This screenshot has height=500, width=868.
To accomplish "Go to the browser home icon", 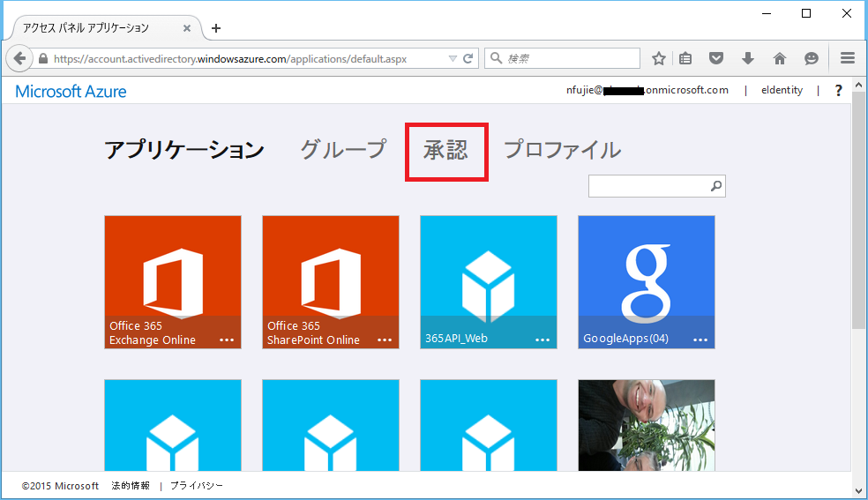I will coord(780,58).
